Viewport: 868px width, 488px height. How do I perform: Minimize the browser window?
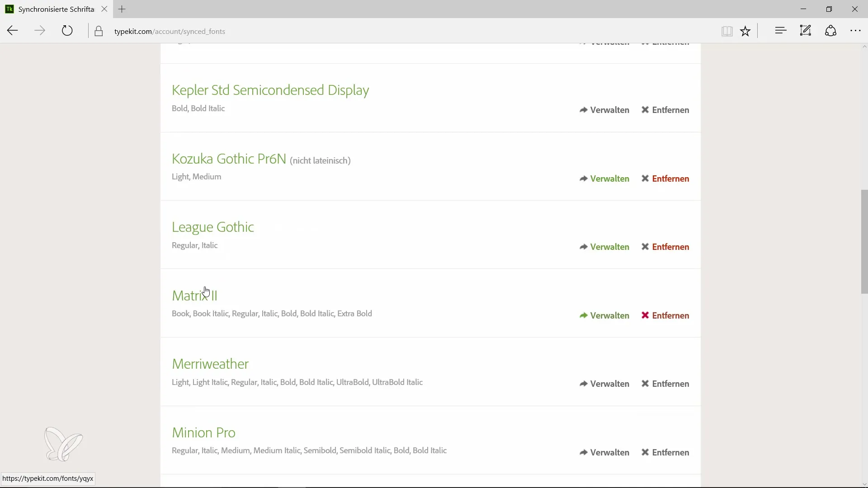(803, 9)
